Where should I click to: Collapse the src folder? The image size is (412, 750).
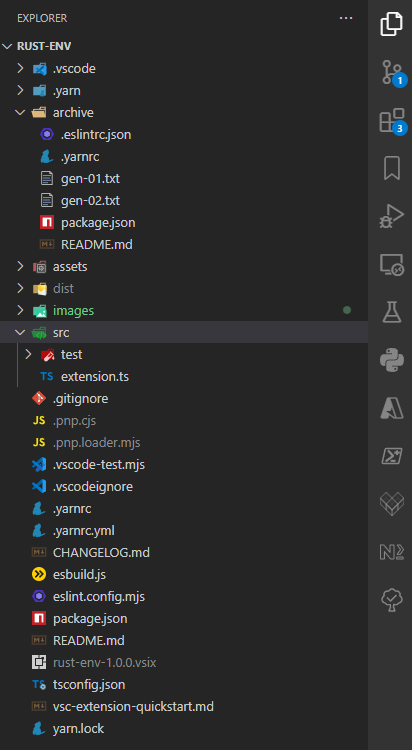coord(20,332)
